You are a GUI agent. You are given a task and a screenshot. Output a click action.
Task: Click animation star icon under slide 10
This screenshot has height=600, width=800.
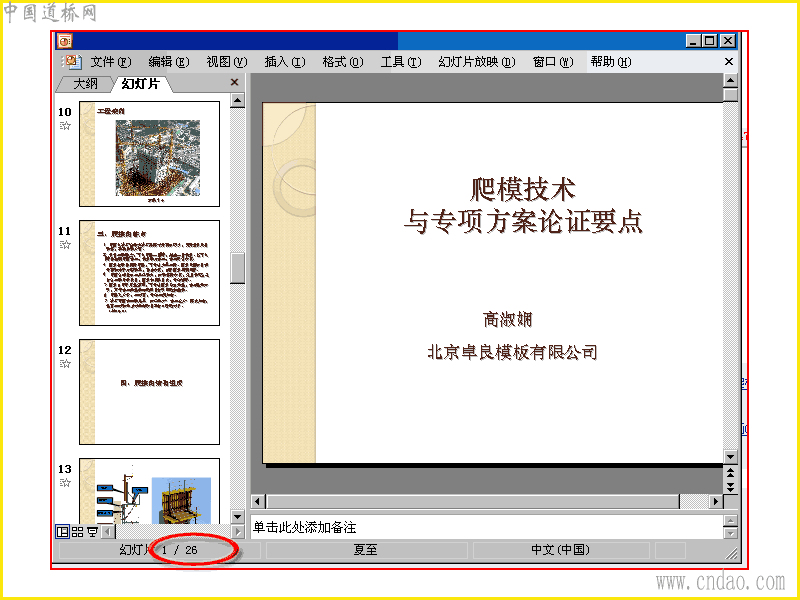(65, 126)
